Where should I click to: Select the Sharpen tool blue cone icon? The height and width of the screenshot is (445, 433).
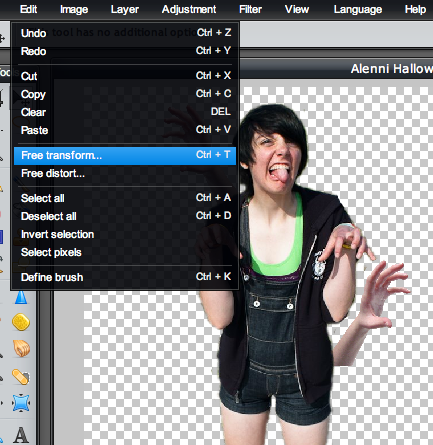coord(21,297)
